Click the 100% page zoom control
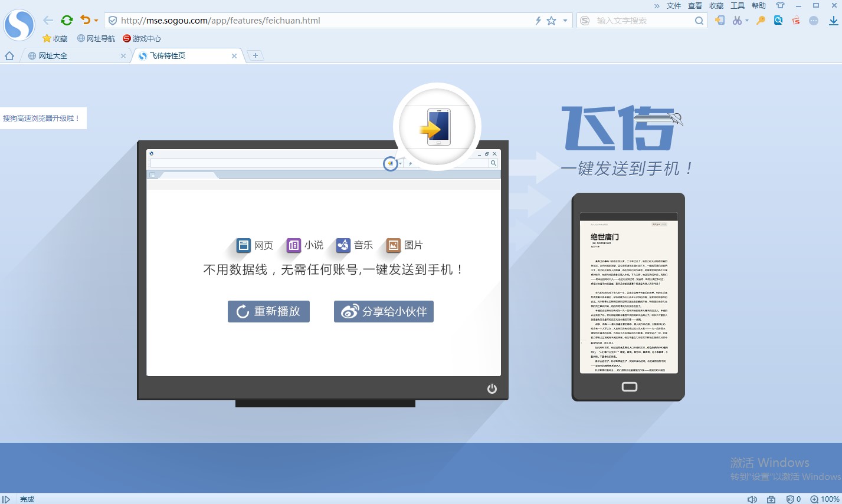Image resolution: width=842 pixels, height=504 pixels. click(x=825, y=499)
